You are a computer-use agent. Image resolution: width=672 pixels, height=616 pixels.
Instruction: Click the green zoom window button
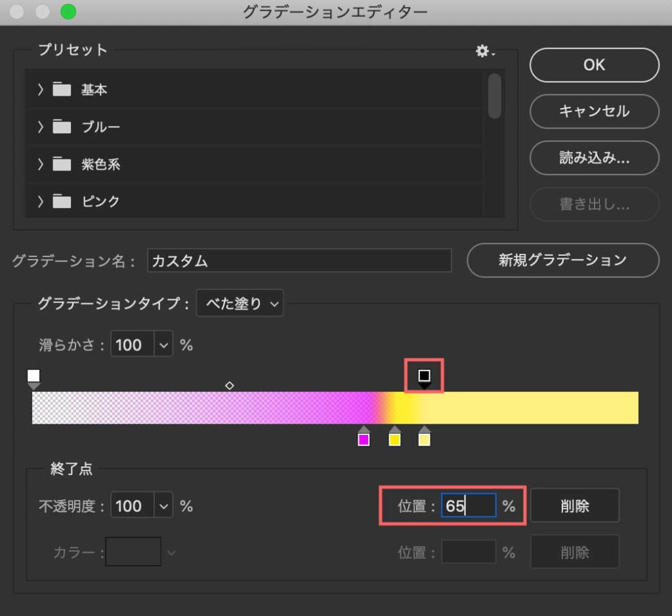(68, 12)
